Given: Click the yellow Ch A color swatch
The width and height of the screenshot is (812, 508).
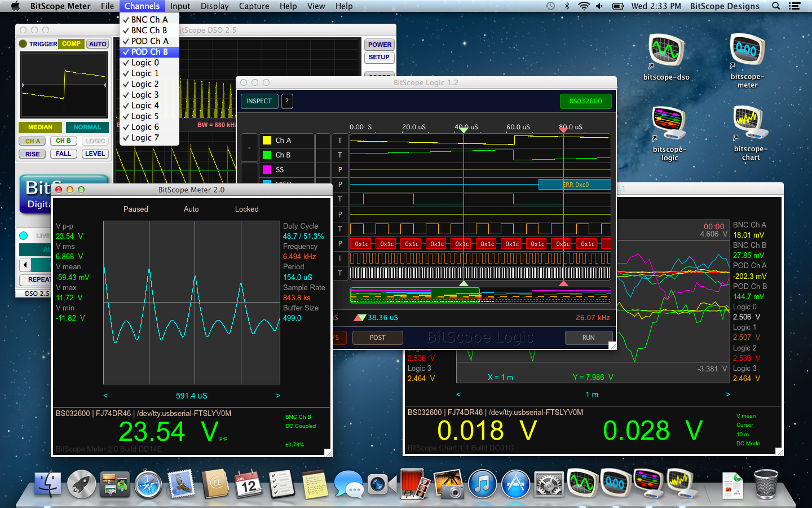Looking at the screenshot, I should [x=267, y=140].
